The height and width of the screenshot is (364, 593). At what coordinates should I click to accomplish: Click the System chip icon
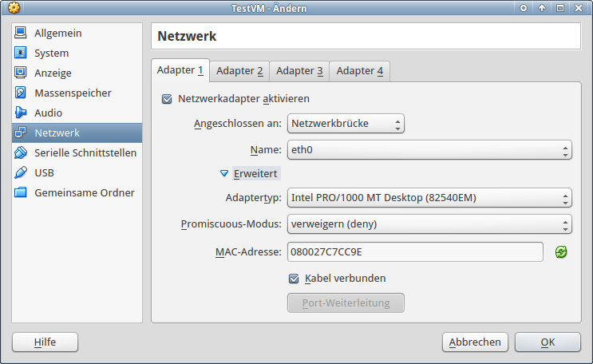[x=21, y=53]
